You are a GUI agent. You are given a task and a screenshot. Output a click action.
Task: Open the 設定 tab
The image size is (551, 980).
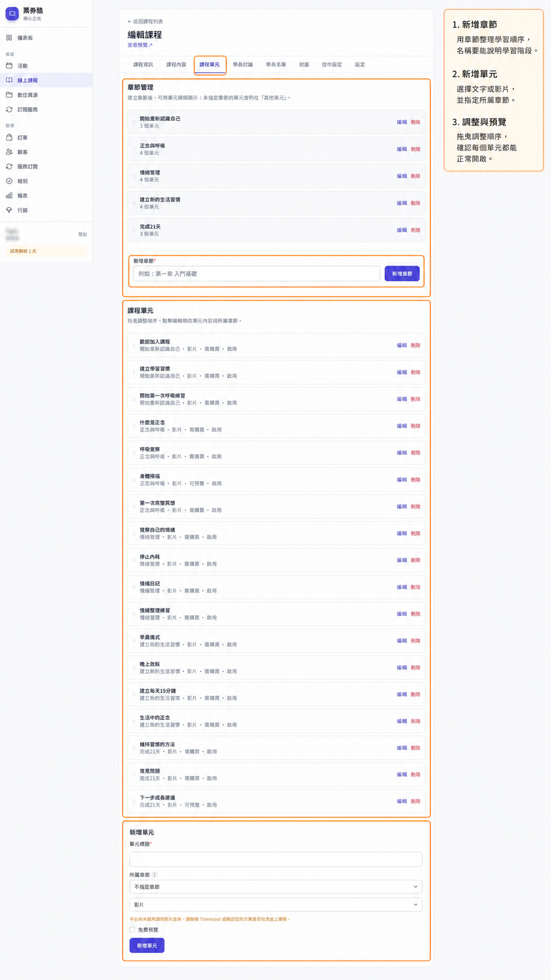(360, 64)
